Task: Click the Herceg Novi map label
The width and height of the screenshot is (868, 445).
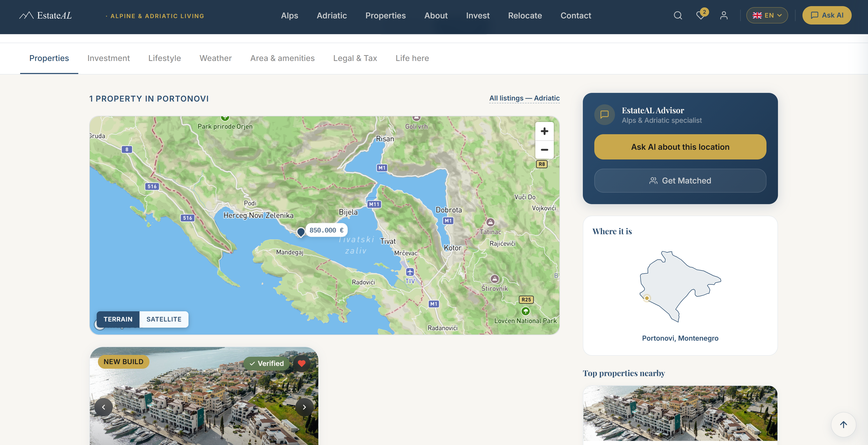Action: [x=243, y=215]
